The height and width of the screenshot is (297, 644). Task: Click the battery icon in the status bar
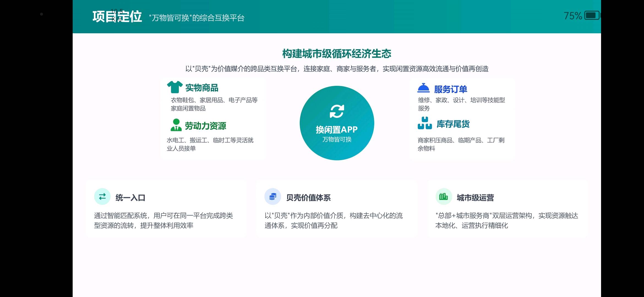592,15
